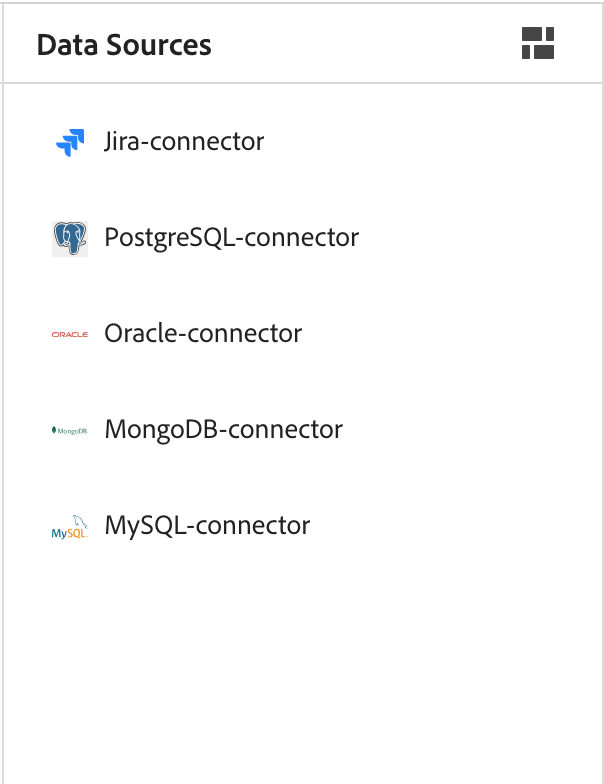Click the PostgreSQL-connector text label
The image size is (604, 784).
231,238
